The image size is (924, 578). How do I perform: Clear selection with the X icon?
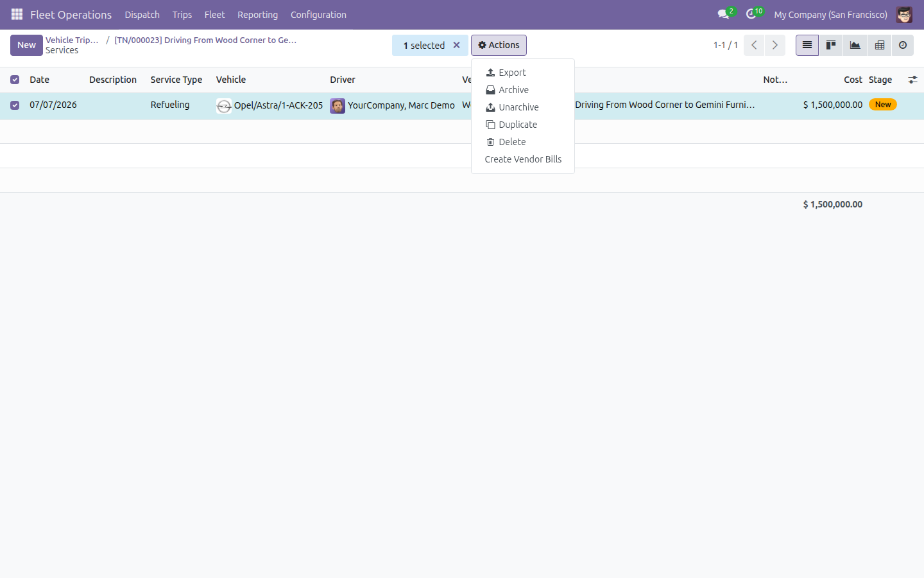pyautogui.click(x=456, y=45)
